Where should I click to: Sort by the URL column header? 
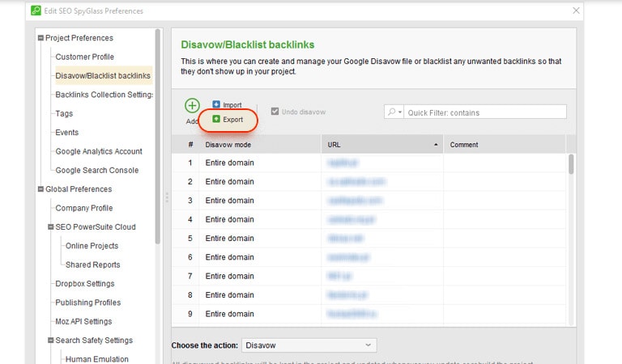tap(382, 145)
